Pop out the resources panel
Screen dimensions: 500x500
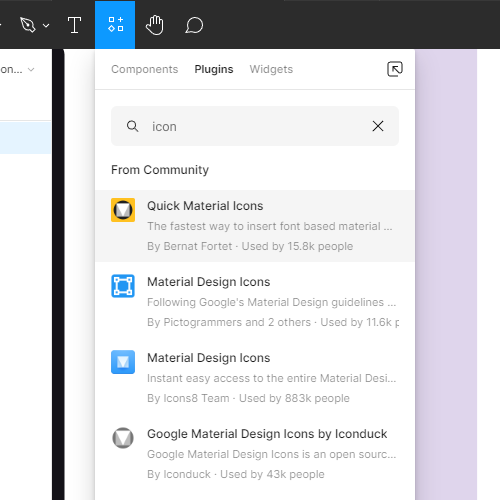[395, 69]
